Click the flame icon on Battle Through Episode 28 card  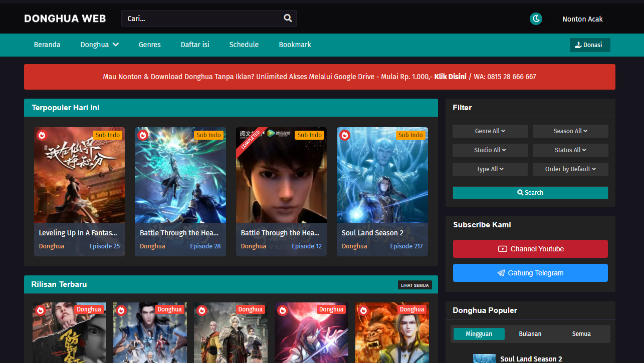coord(143,135)
